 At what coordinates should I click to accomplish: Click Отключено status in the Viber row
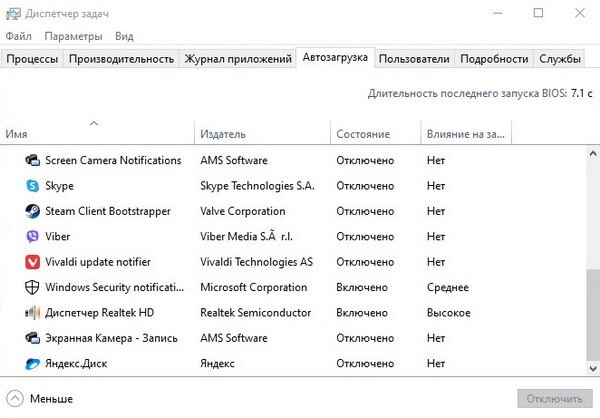click(x=365, y=237)
